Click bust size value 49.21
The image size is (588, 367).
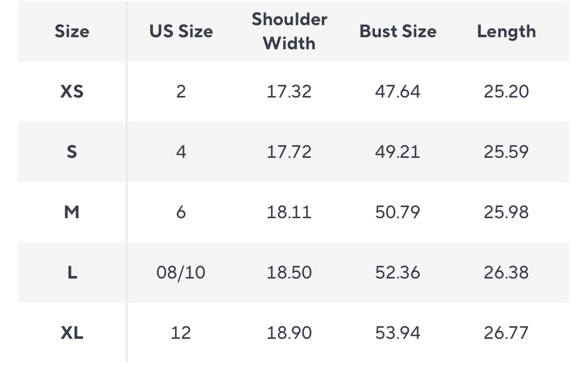click(398, 152)
